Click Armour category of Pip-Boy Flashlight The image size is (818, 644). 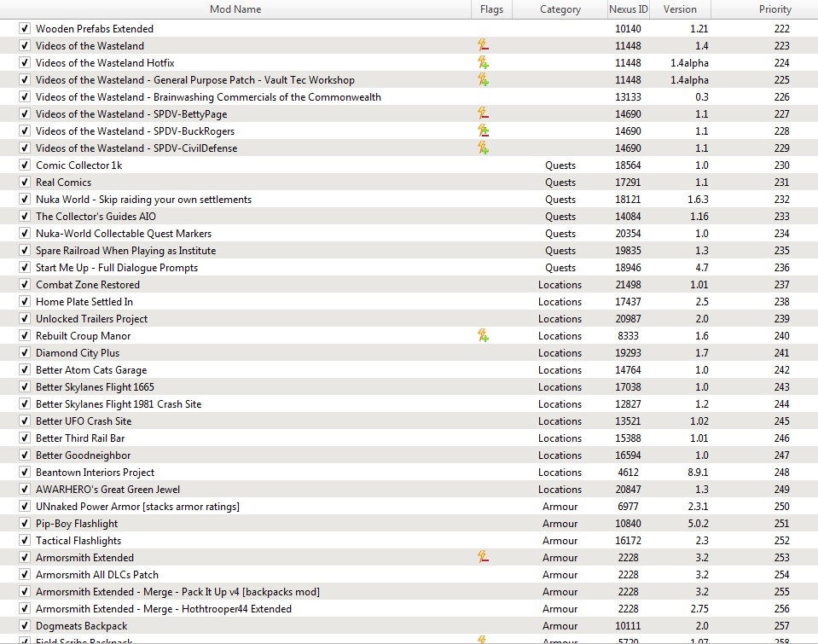point(560,524)
